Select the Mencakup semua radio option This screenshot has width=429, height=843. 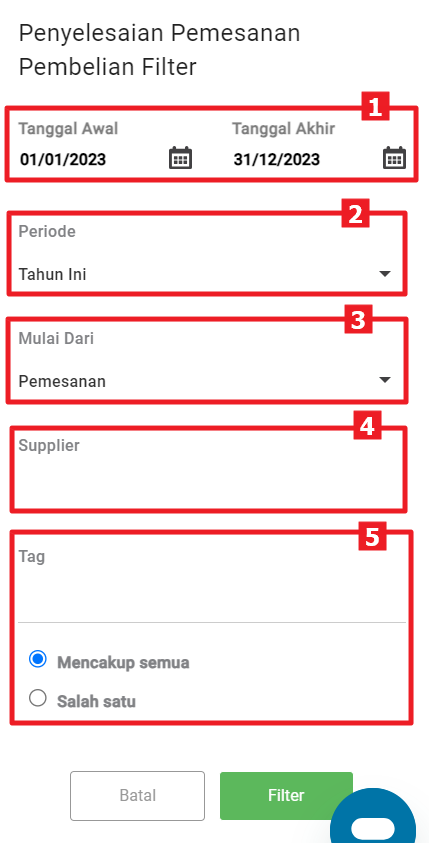click(x=38, y=659)
